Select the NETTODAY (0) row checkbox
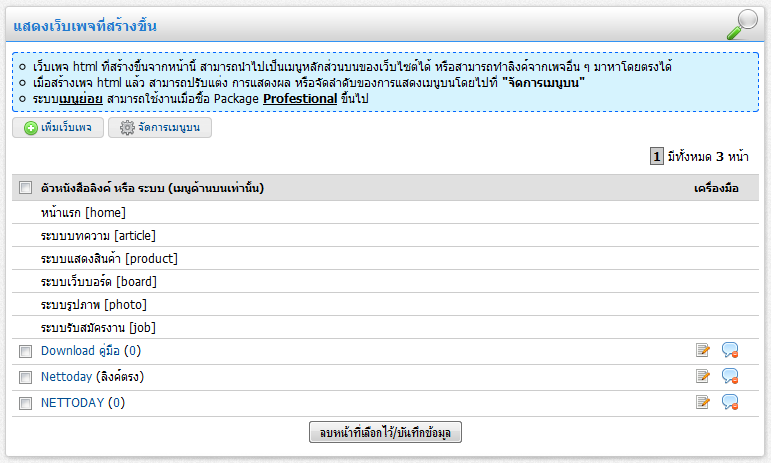The height and width of the screenshot is (463, 771). (25, 403)
